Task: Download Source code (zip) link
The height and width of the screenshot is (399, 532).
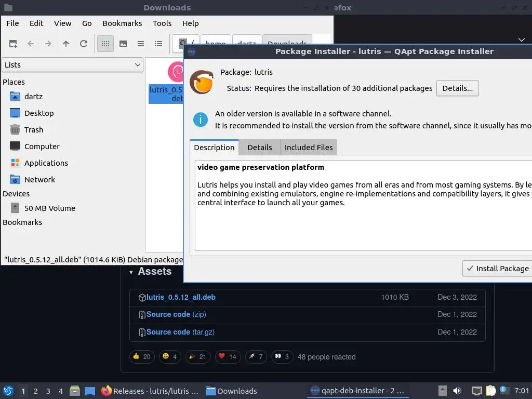Action: point(176,314)
